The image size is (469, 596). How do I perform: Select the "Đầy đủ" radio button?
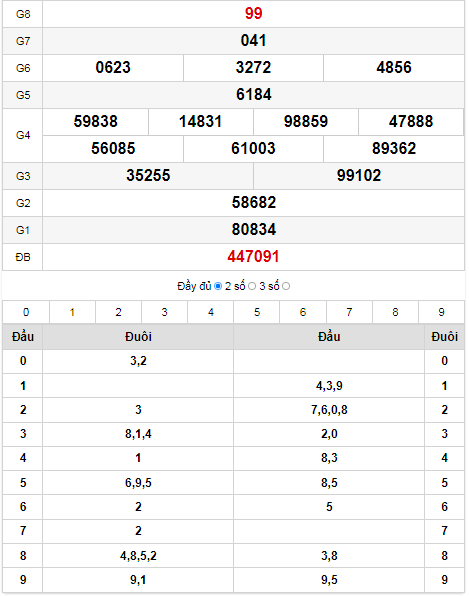point(218,286)
